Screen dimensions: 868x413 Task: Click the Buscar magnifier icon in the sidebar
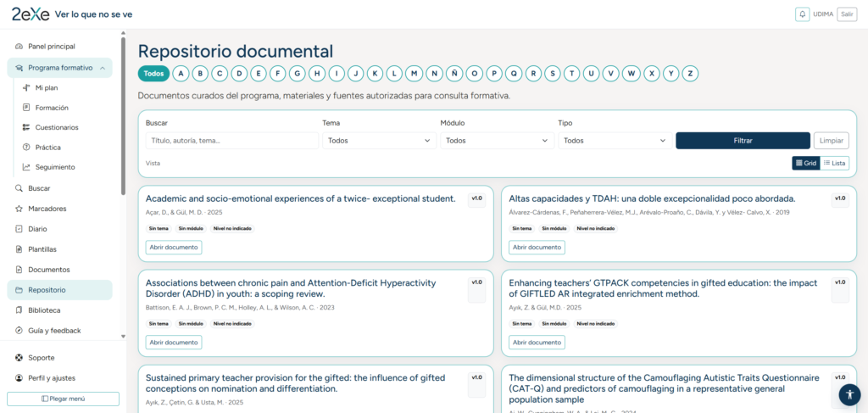click(19, 188)
